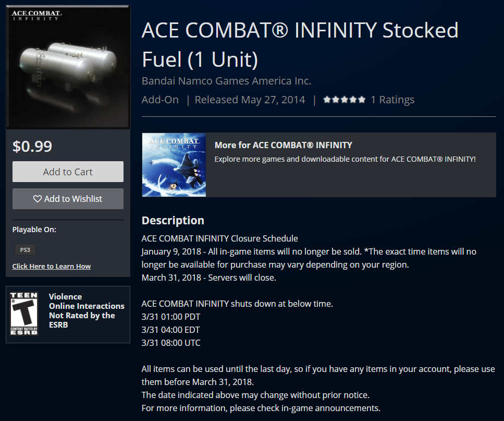Click the Add to Wishlist button
Image resolution: width=504 pixels, height=421 pixels.
[x=68, y=199]
